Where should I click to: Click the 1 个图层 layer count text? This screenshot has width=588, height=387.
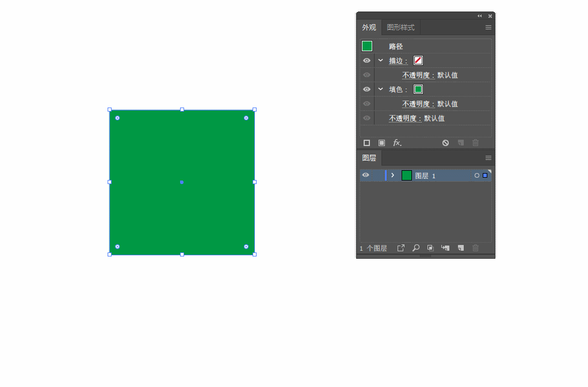coord(373,248)
